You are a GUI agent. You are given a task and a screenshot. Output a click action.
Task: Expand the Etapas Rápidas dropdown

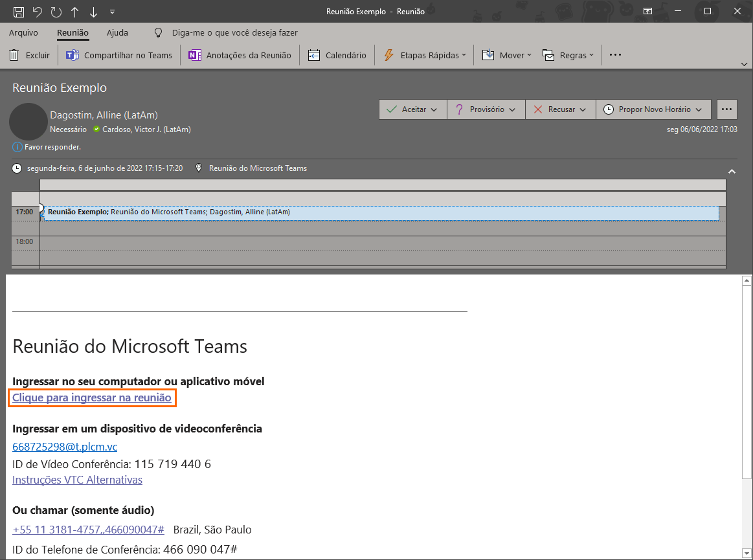pos(425,55)
